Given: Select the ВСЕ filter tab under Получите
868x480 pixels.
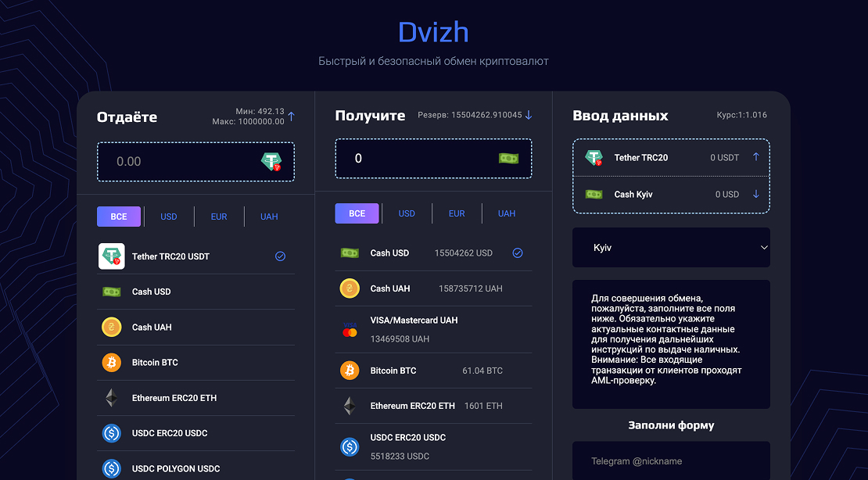Looking at the screenshot, I should [357, 213].
